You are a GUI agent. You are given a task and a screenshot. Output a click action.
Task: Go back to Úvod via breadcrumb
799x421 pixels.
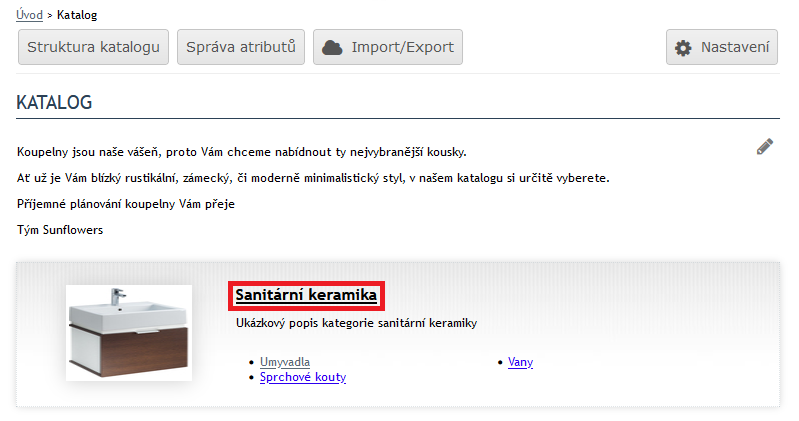pyautogui.click(x=29, y=15)
